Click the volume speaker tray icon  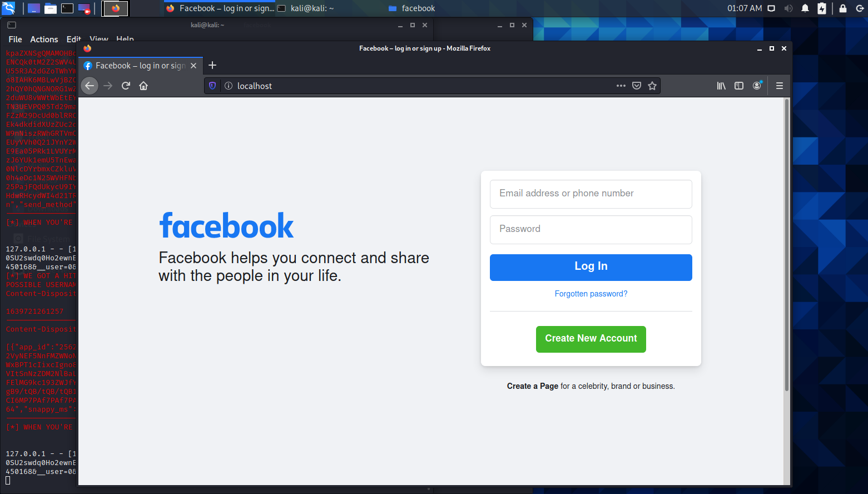(788, 8)
